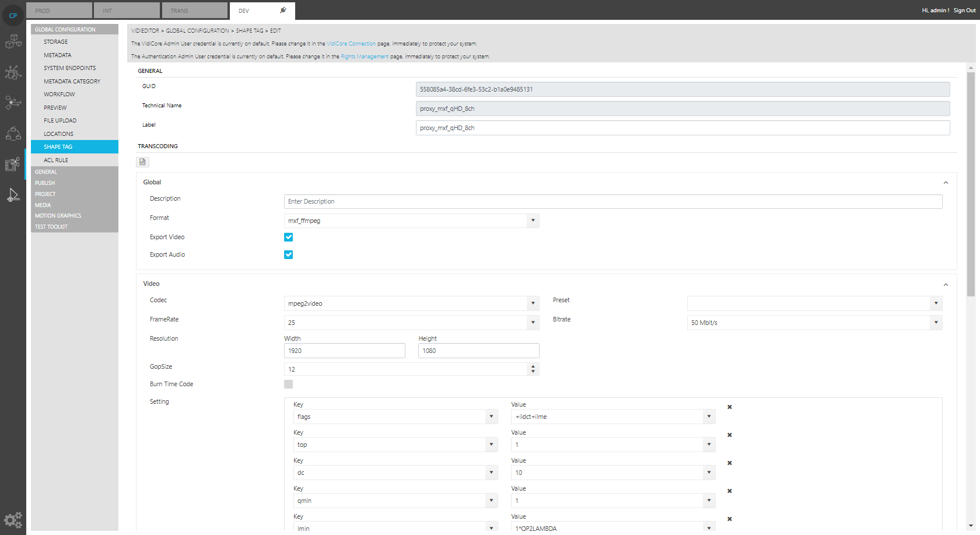Remove the flags setting row
Viewport: 980px width, 535px height.
pos(729,407)
